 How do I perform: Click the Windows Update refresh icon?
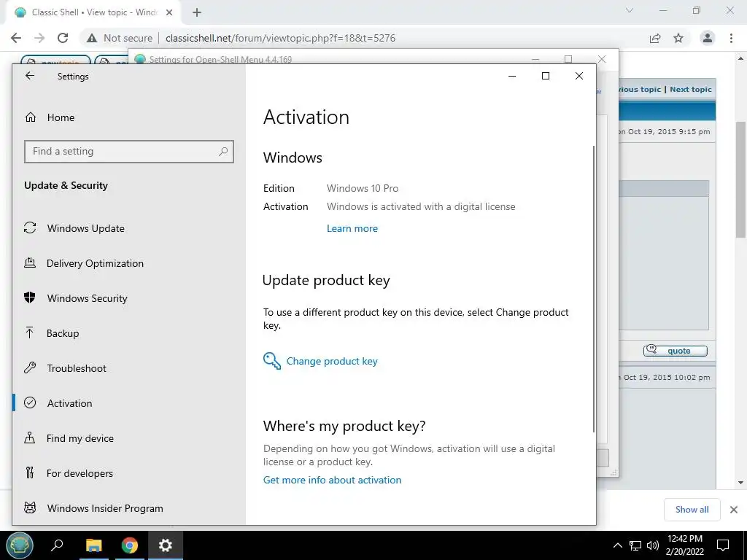click(30, 227)
